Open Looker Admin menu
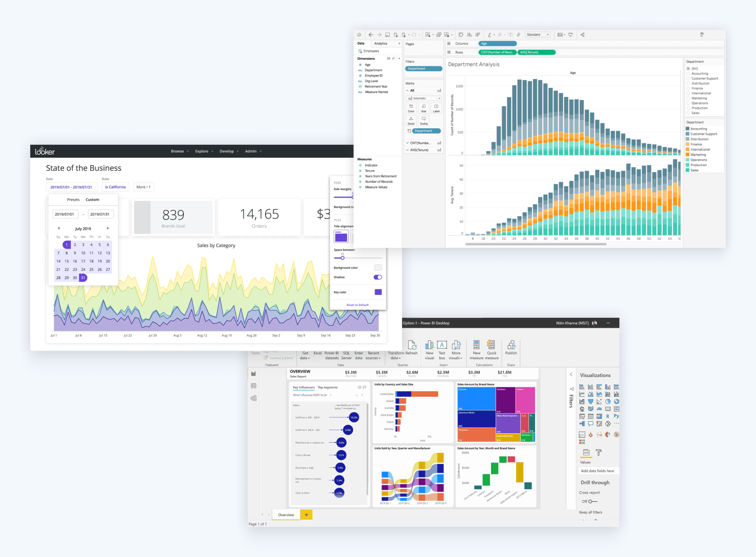 [x=253, y=151]
